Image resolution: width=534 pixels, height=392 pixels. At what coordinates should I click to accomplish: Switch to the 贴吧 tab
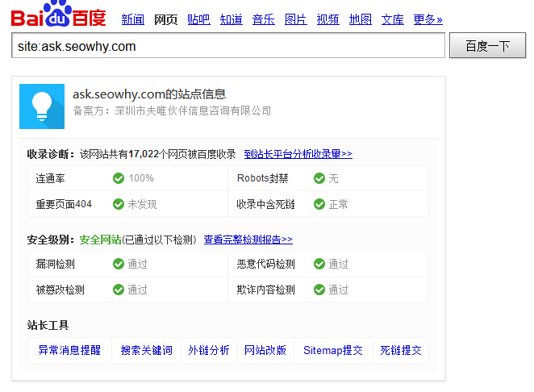198,19
